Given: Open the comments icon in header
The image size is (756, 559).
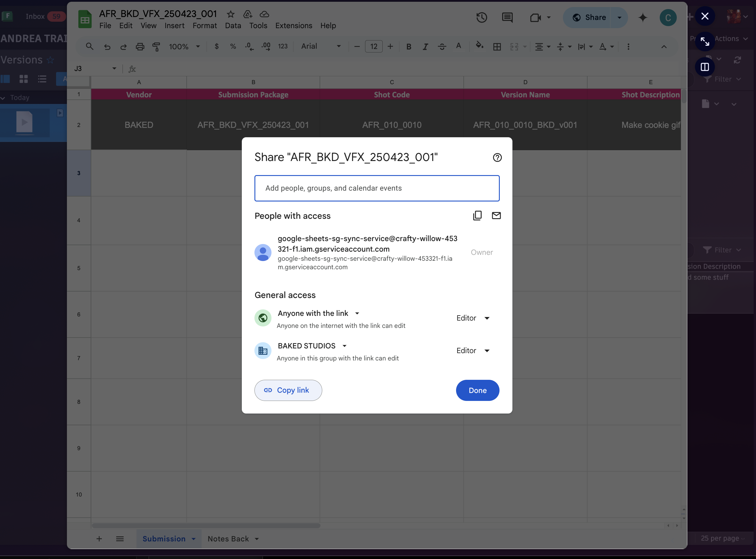Looking at the screenshot, I should point(507,18).
